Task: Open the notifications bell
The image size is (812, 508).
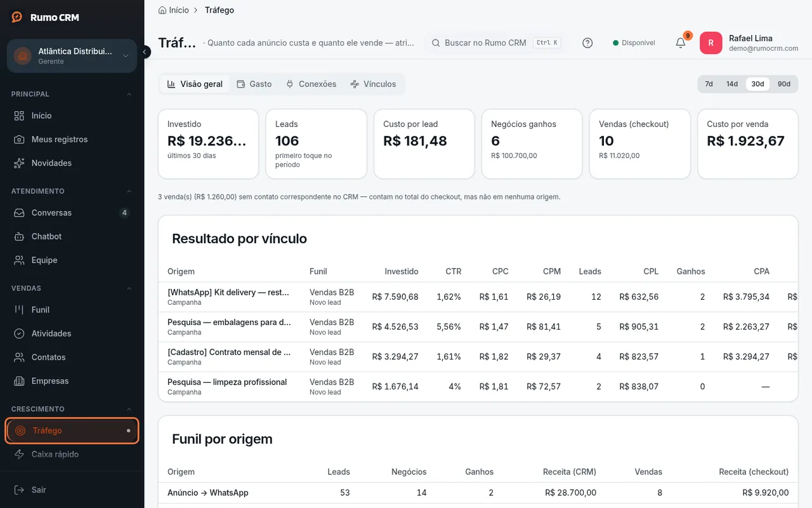Action: coord(680,43)
